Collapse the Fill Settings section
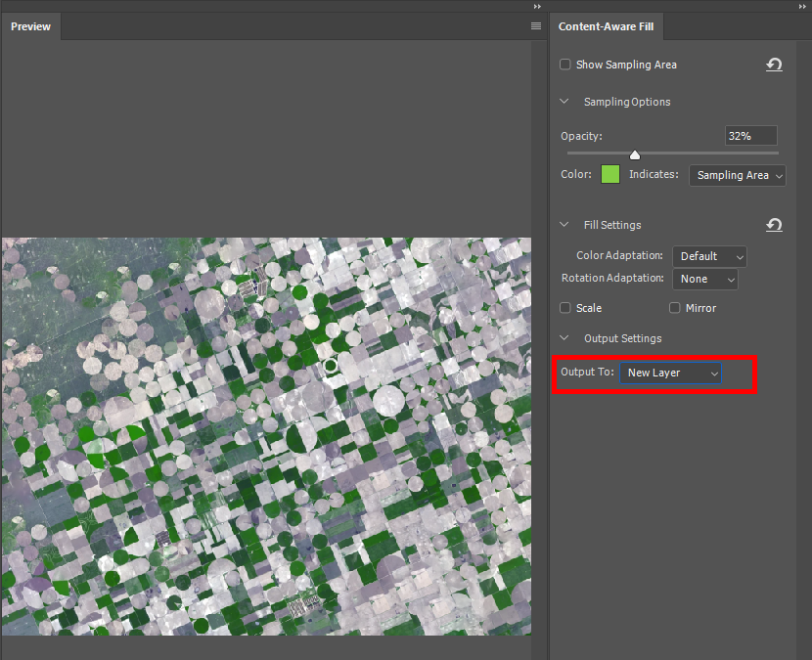 pos(564,225)
